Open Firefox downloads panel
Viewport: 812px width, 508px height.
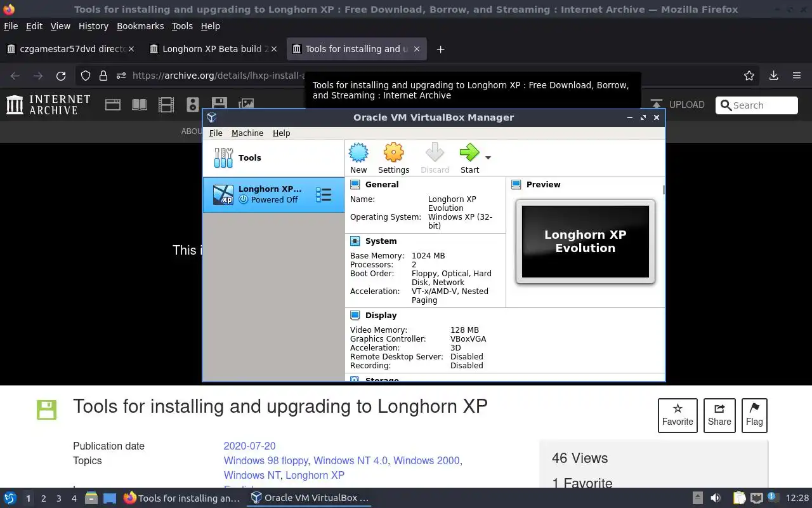pyautogui.click(x=773, y=76)
